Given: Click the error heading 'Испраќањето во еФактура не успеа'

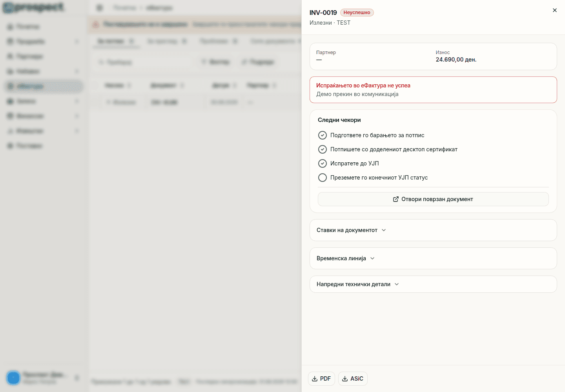Looking at the screenshot, I should [x=363, y=85].
